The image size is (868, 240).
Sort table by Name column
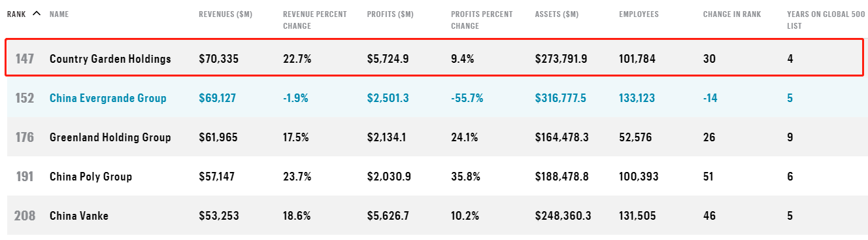point(59,14)
